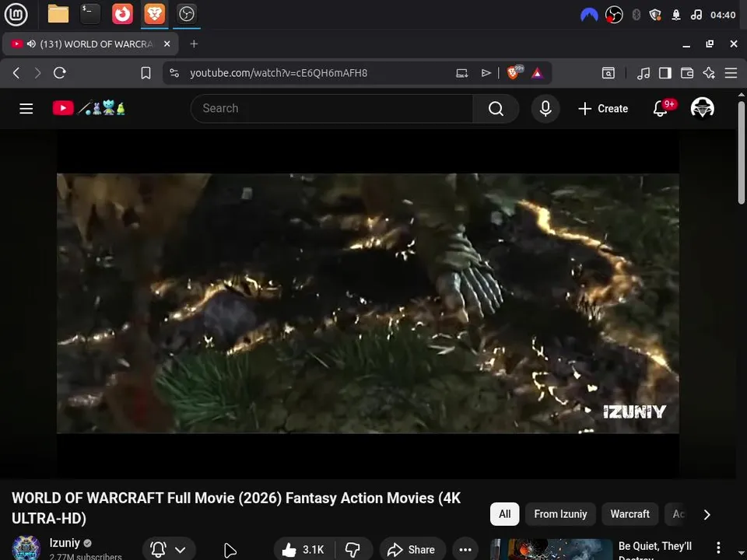Open YouTube notifications bell

(x=661, y=109)
